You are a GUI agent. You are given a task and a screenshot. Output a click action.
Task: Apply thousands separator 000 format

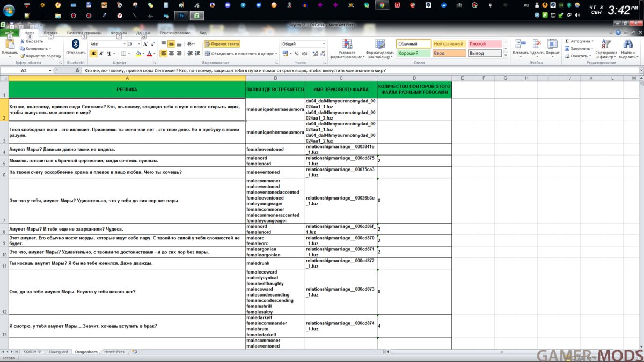[x=304, y=54]
